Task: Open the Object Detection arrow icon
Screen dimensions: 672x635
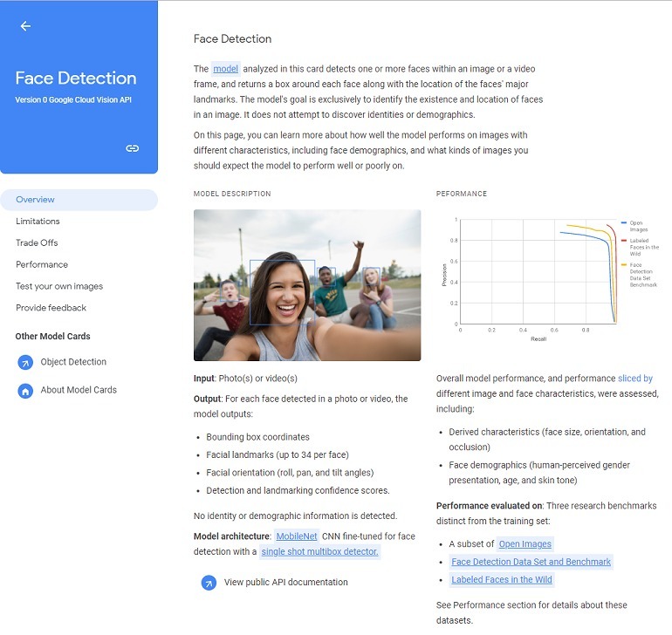Action: coord(25,362)
